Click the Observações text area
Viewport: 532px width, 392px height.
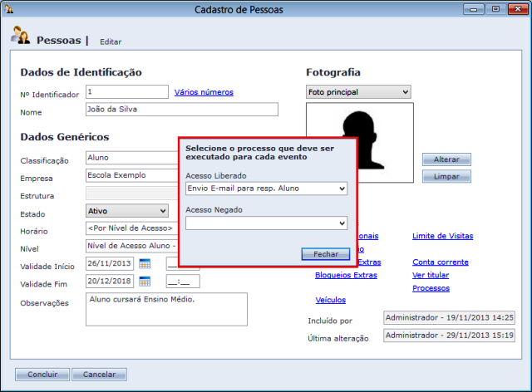[x=166, y=310]
